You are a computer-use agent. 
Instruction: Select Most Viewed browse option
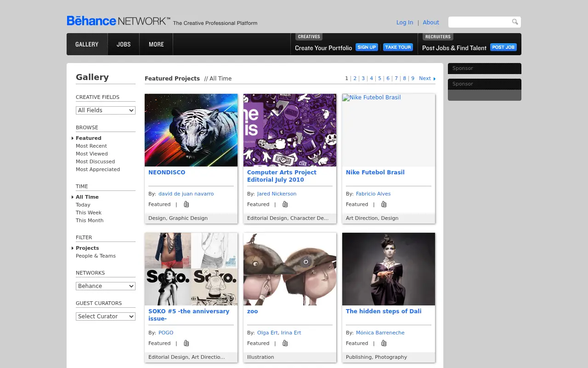click(x=92, y=154)
